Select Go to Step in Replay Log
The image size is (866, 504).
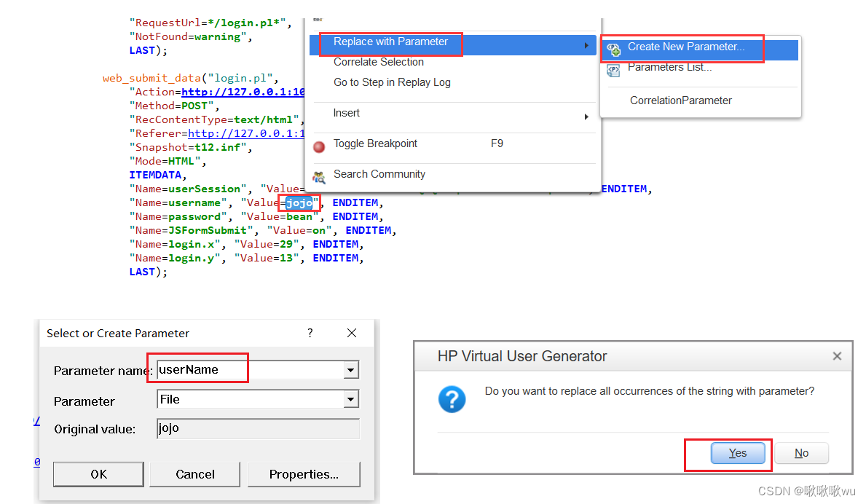(x=392, y=82)
